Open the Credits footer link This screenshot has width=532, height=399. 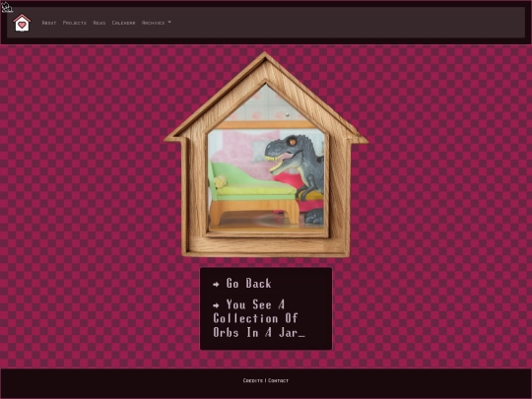click(x=253, y=380)
